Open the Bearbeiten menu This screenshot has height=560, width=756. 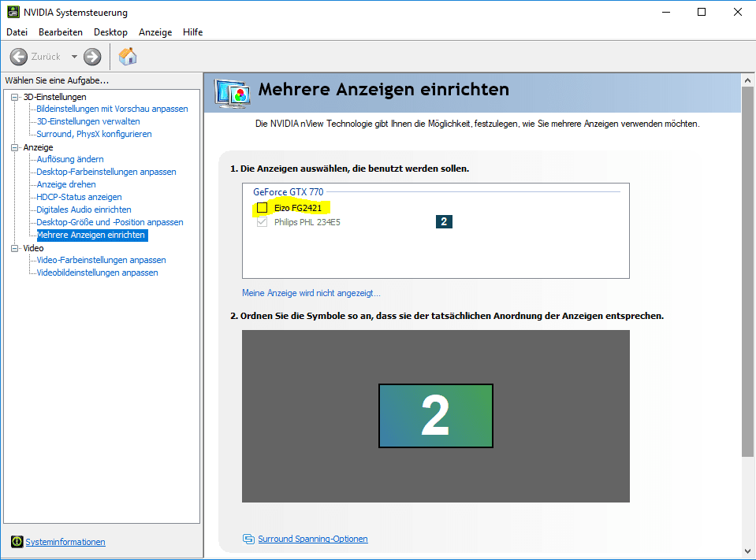pos(61,32)
